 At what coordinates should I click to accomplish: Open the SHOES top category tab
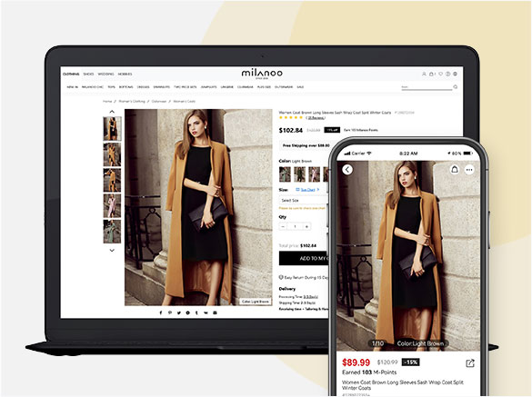pyautogui.click(x=88, y=74)
